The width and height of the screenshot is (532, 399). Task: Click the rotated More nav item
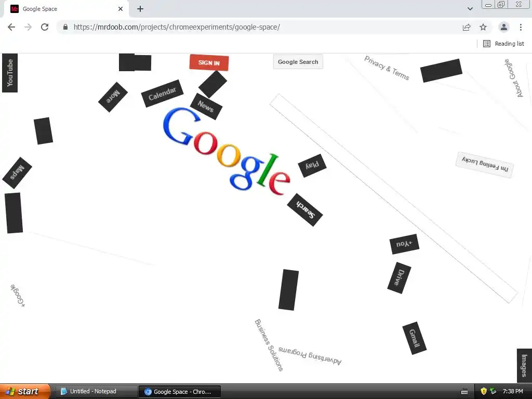click(x=113, y=97)
